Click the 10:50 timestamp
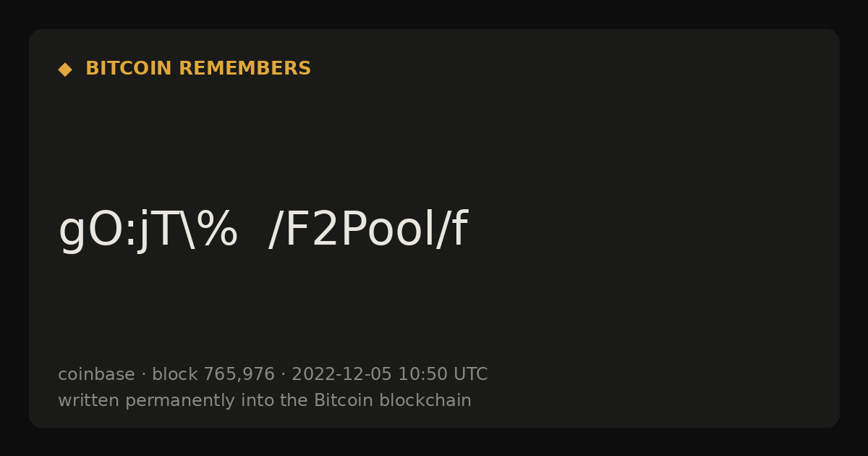Screen dimensions: 868x456 click(x=422, y=374)
